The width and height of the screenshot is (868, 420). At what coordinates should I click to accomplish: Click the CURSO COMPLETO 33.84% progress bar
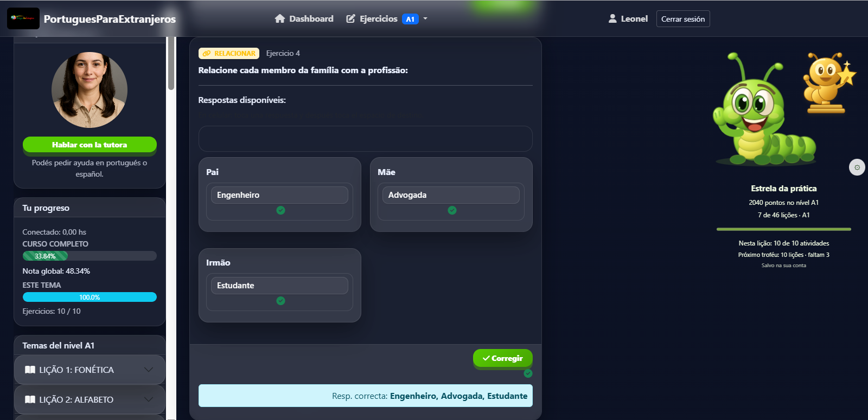tap(90, 256)
